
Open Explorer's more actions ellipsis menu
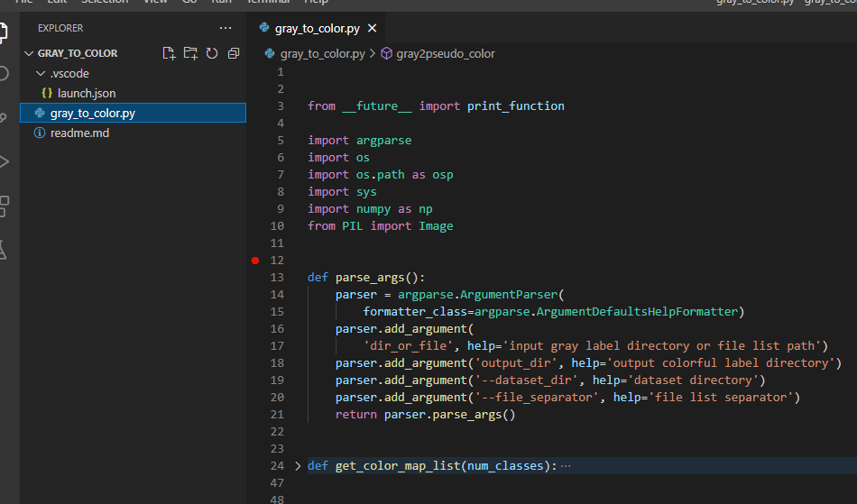(226, 28)
